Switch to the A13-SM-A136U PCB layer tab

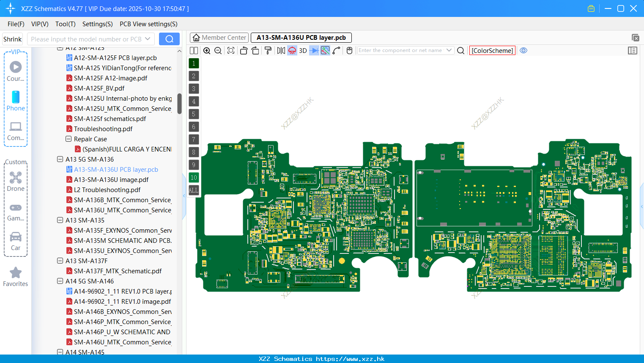[x=301, y=37]
